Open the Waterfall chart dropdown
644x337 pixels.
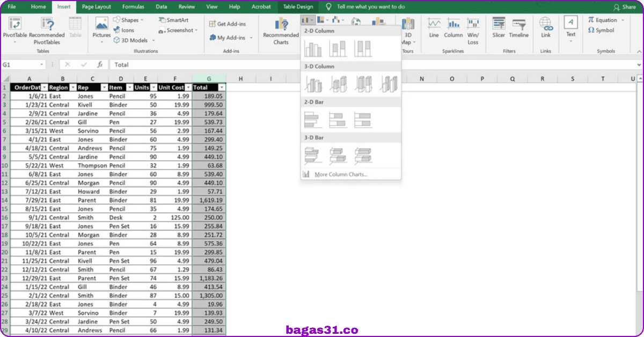(338, 20)
